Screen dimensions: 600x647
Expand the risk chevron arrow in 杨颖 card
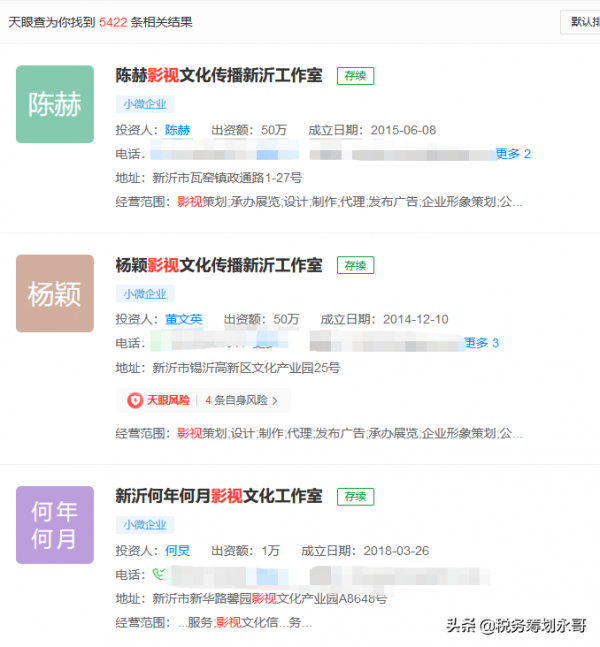pos(275,401)
